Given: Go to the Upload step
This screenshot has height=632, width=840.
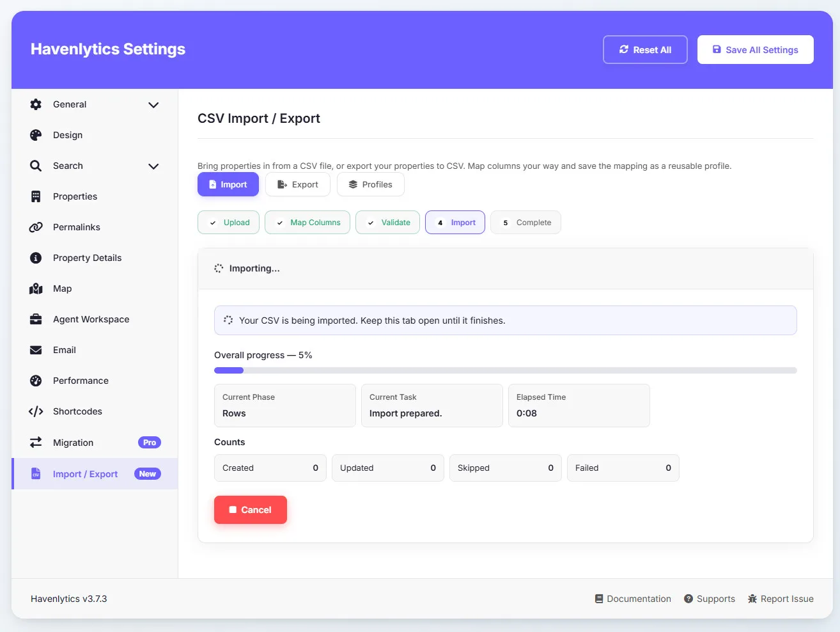Looking at the screenshot, I should (229, 223).
